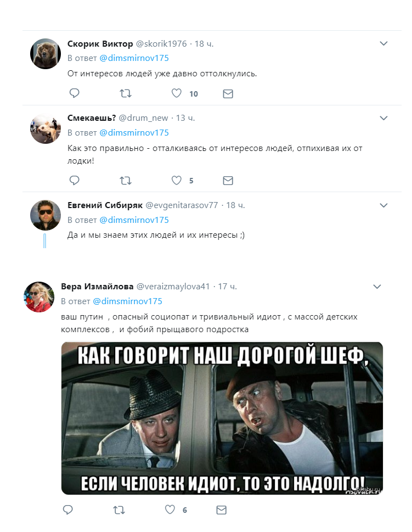Open Вера Измайлова's profile avatar
The image size is (412, 532).
tap(39, 297)
